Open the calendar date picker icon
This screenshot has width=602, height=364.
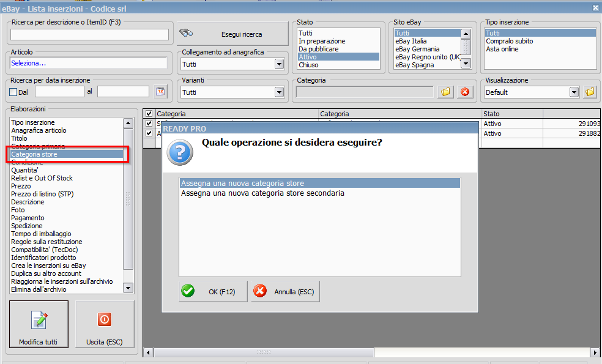pyautogui.click(x=160, y=91)
